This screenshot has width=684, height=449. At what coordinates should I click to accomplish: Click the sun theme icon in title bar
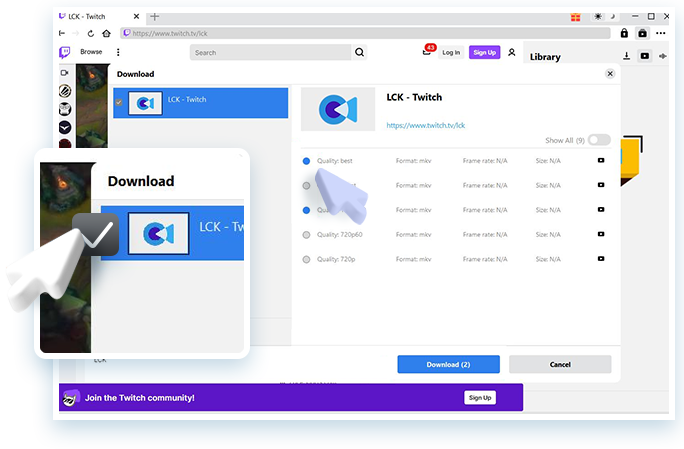click(x=598, y=17)
